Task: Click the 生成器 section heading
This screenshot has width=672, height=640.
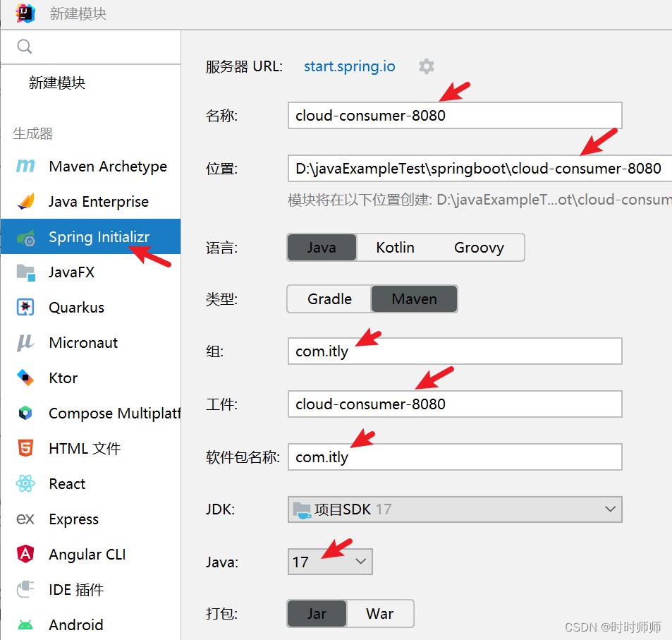Action: point(32,133)
